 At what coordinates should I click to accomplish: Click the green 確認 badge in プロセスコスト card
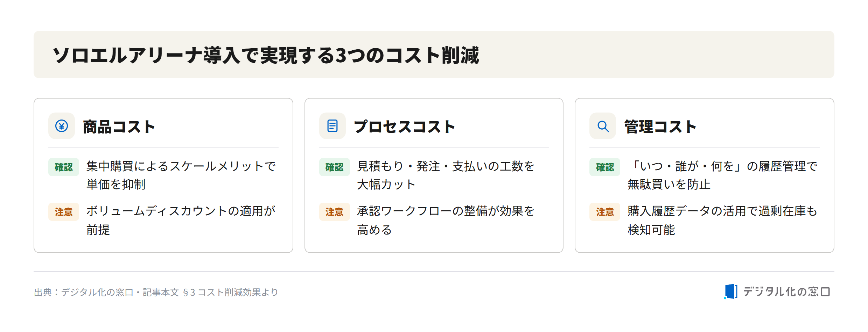pyautogui.click(x=334, y=167)
